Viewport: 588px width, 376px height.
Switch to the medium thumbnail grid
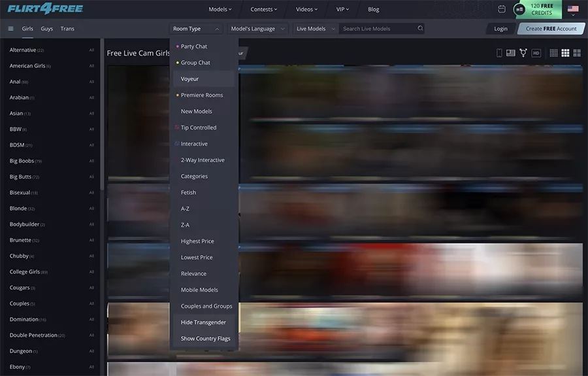pos(565,53)
